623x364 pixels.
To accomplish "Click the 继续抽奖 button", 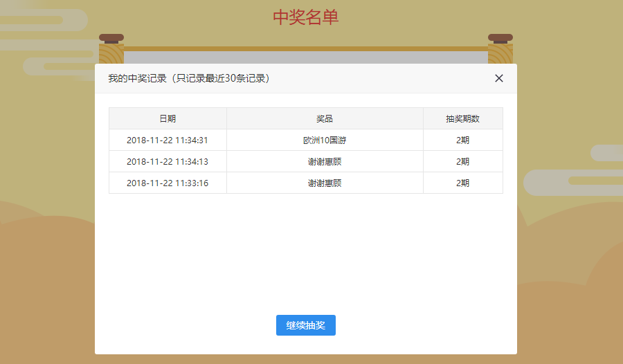I will (x=305, y=325).
